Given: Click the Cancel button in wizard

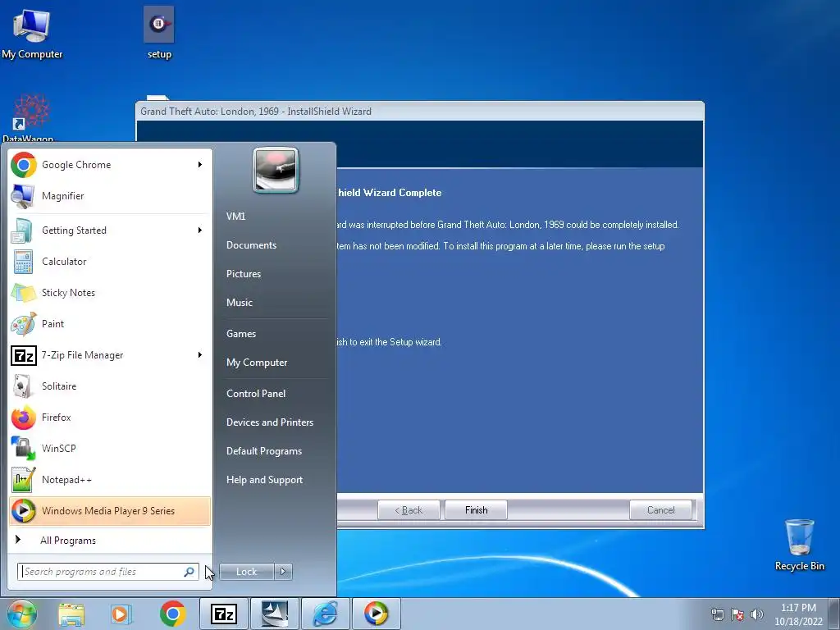Looking at the screenshot, I should 660,510.
